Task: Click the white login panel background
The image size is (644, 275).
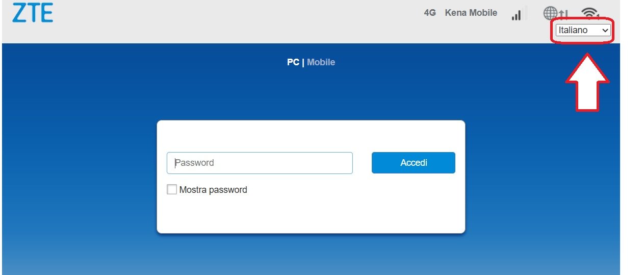Action: tap(311, 214)
